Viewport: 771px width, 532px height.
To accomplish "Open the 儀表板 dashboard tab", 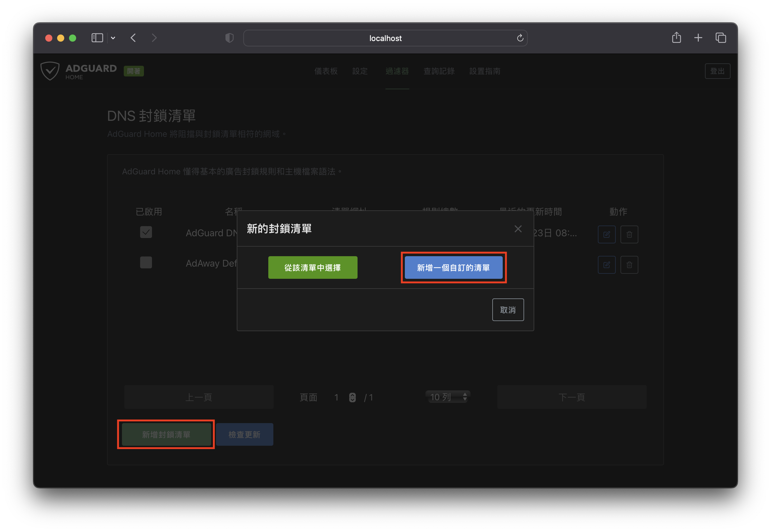I will (326, 71).
